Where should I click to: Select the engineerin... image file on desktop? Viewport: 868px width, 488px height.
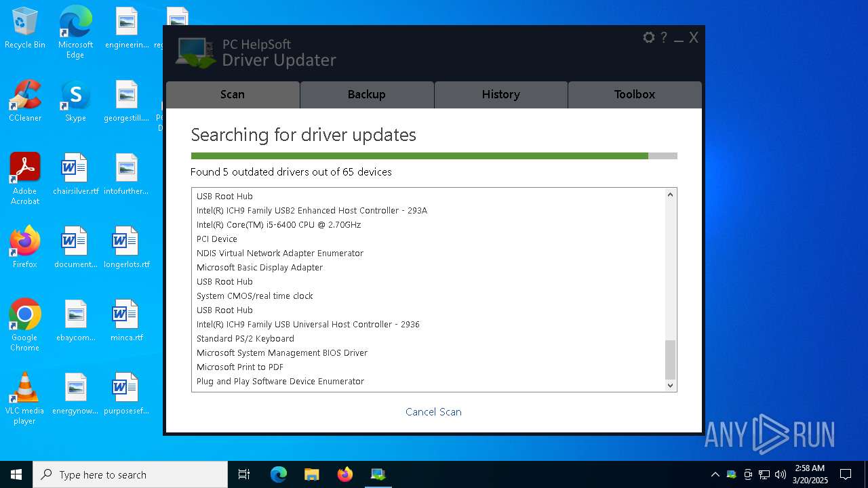(x=126, y=28)
